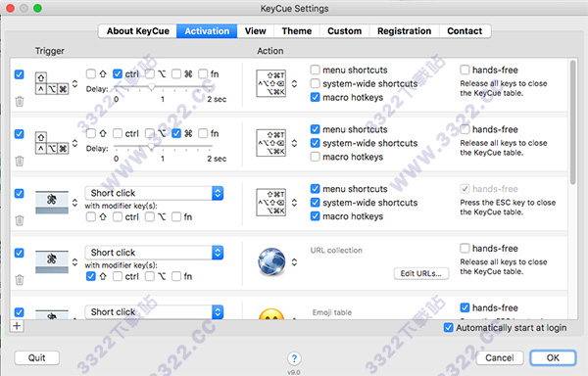Click the mouse click trigger icon in the third row

[52, 203]
